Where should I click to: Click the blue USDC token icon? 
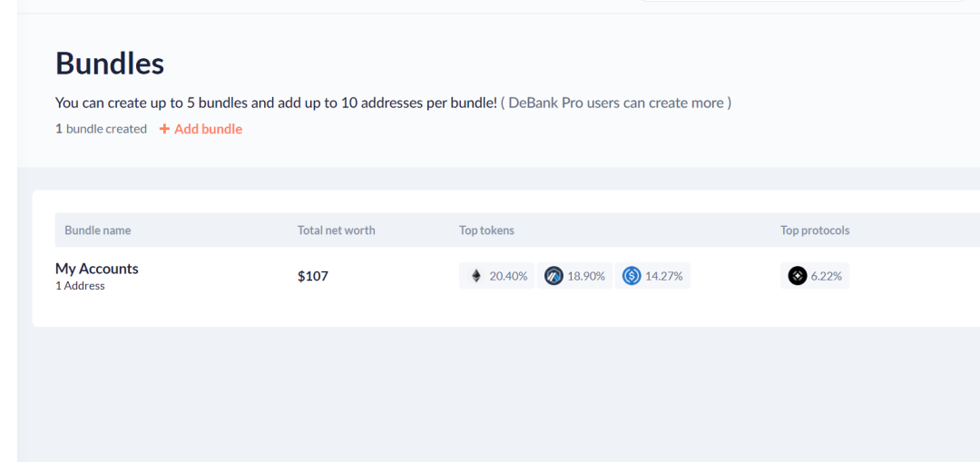pyautogui.click(x=632, y=276)
